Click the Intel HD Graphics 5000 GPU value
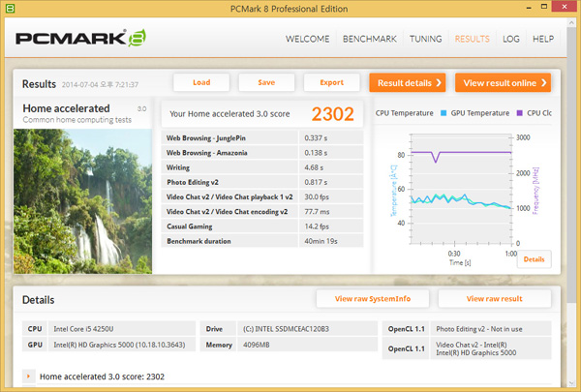The image size is (581, 392). [x=119, y=345]
